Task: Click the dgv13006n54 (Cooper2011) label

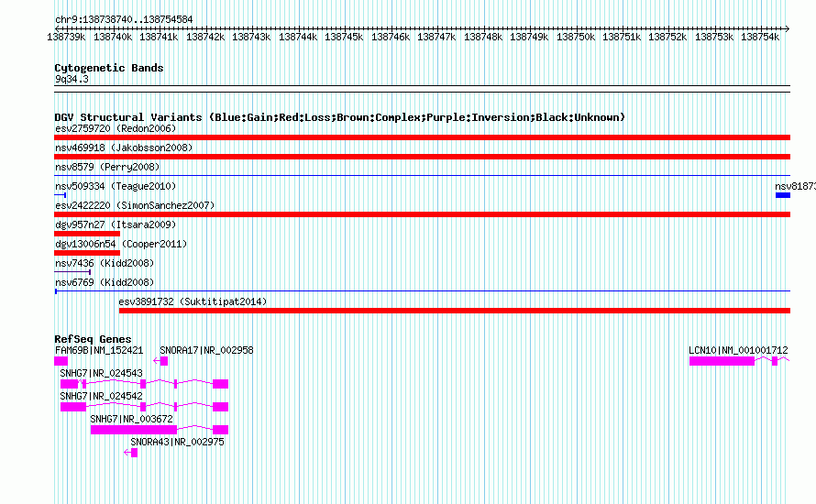Action: click(121, 244)
